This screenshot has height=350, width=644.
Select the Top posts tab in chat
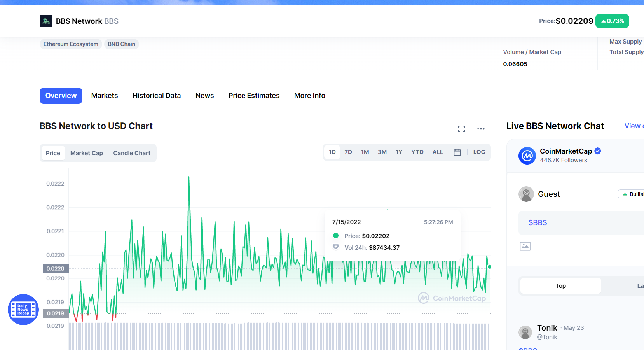click(x=560, y=286)
